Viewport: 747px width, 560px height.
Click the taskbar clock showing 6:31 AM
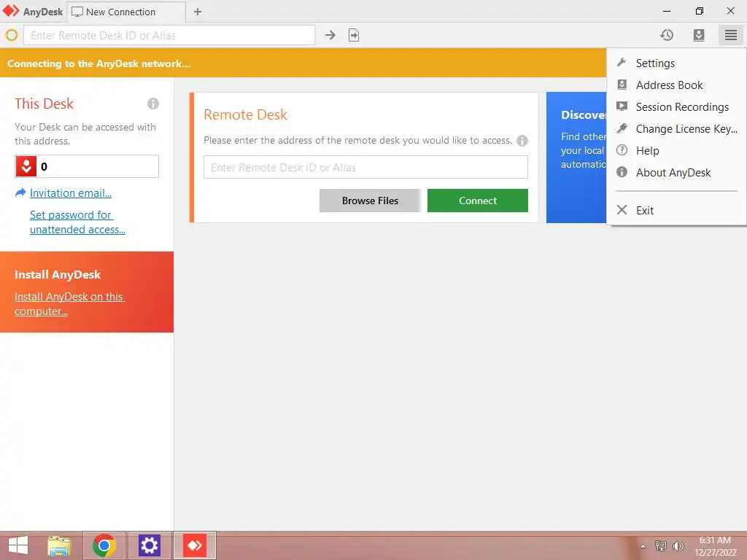716,546
